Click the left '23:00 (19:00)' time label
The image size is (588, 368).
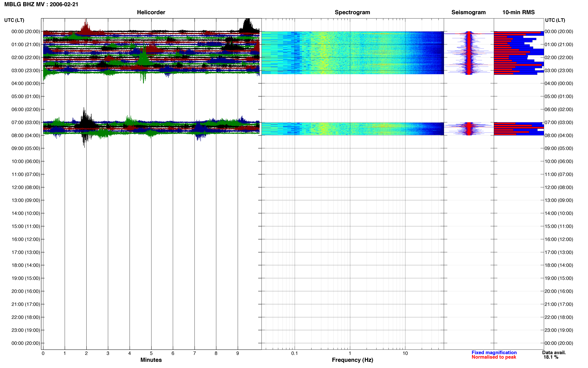(26, 330)
